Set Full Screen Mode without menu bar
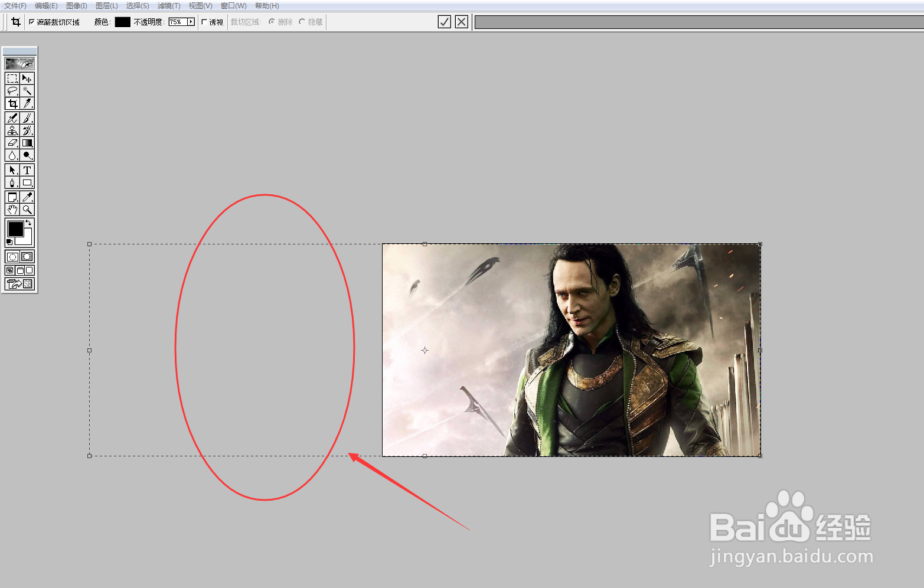This screenshot has width=924, height=588. 30,270
